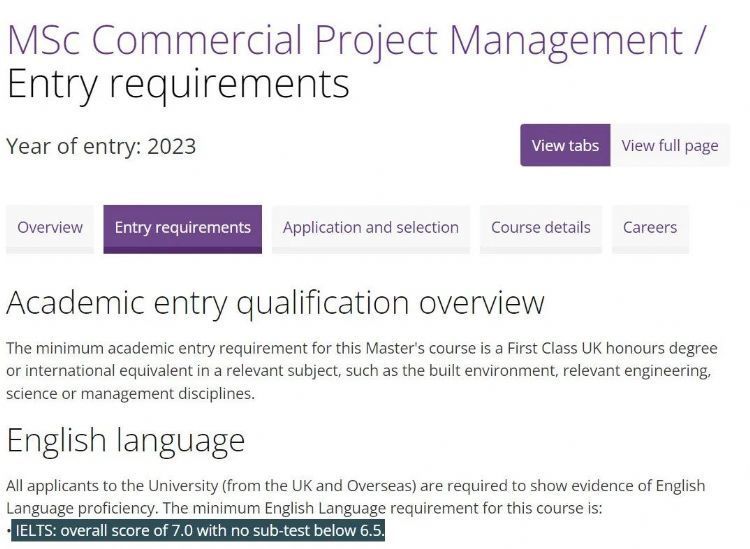
Task: Switch to View full page mode
Action: click(x=669, y=146)
